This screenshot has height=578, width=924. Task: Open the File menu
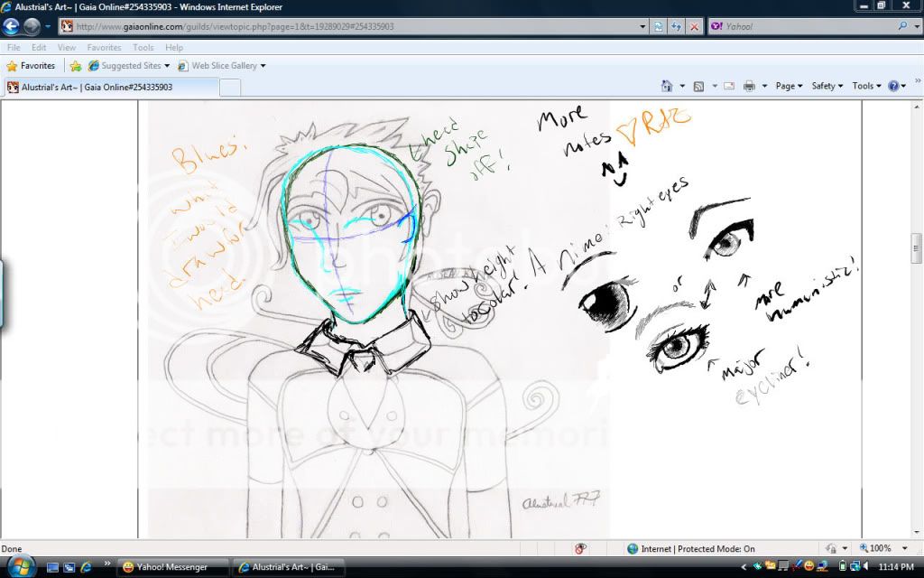14,47
